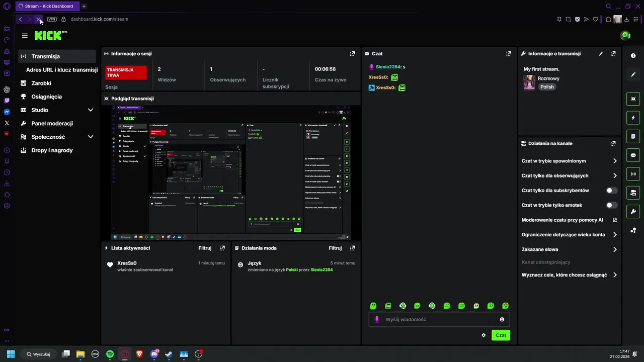The image size is (644, 362).
Task: Click the Wyślij wiadomość message field
Action: (439, 319)
